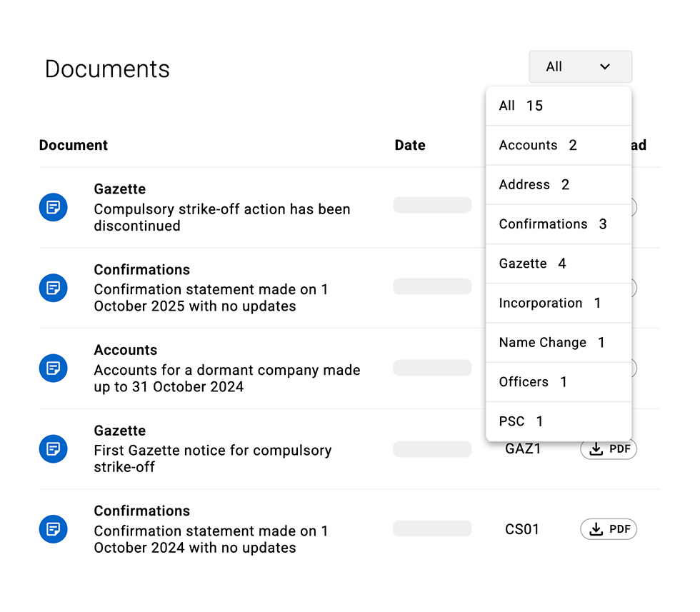Click the Date column header
Image resolution: width=700 pixels, height=612 pixels.
coord(410,145)
